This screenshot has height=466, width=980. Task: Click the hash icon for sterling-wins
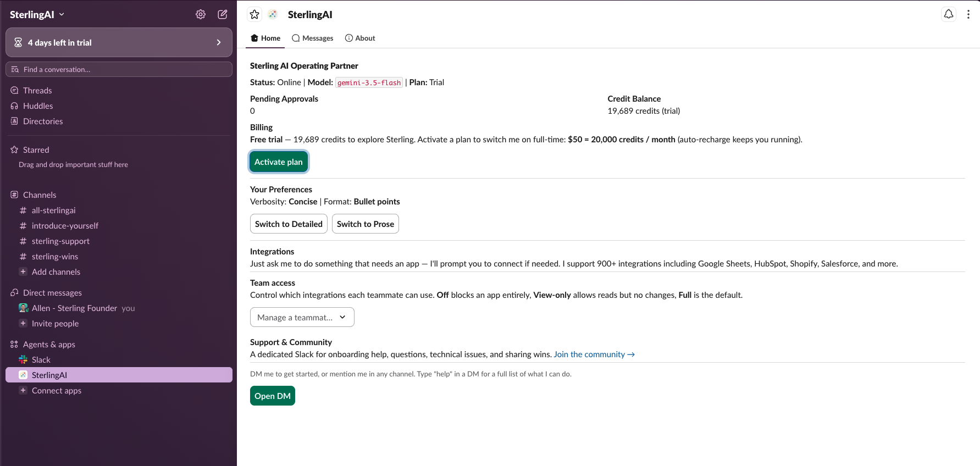[x=23, y=256]
